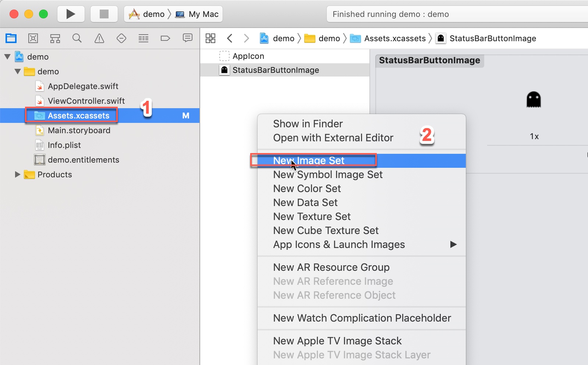Click the related items grid icon
The width and height of the screenshot is (588, 365).
tap(210, 38)
